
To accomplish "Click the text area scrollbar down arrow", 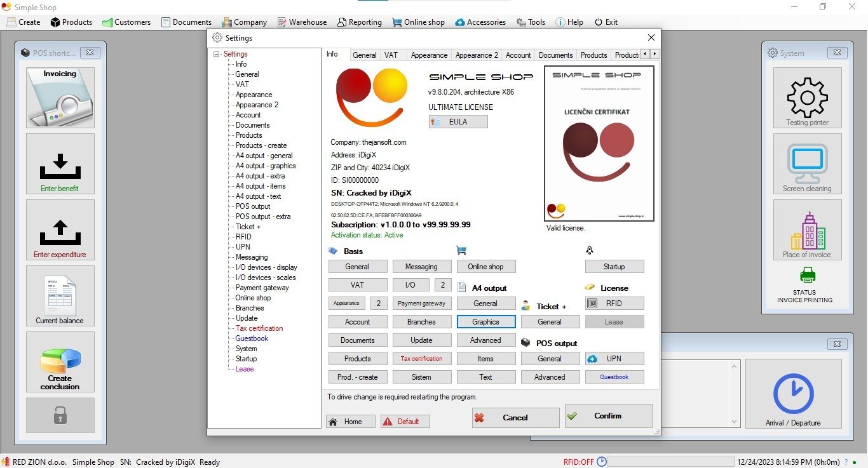I will pyautogui.click(x=735, y=422).
